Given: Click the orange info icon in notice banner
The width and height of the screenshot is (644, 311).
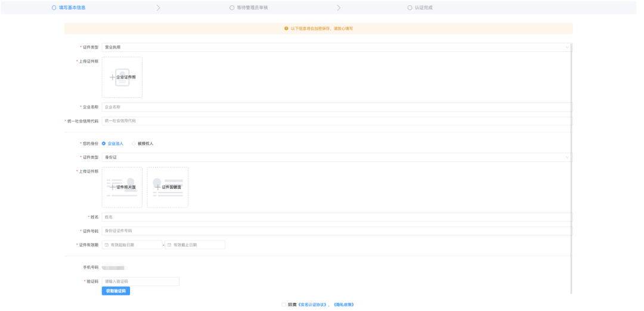Looking at the screenshot, I should click(x=286, y=29).
